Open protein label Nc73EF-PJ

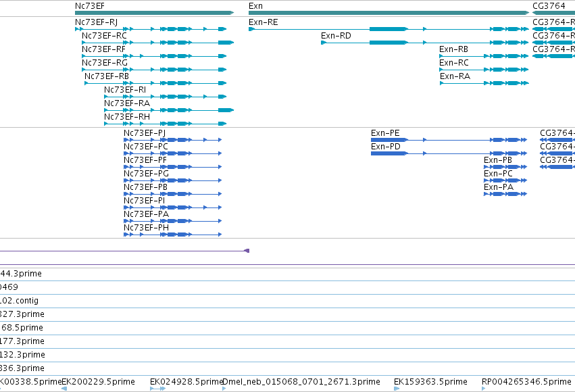145,132
